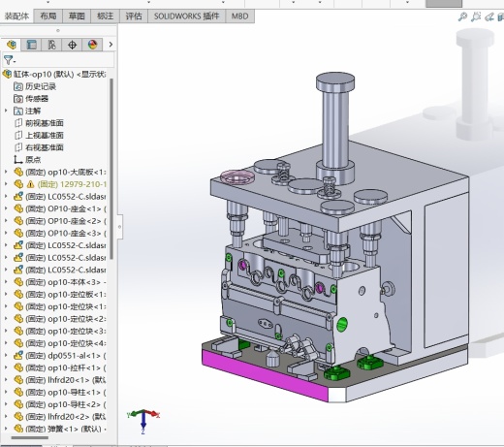Image resolution: width=504 pixels, height=447 pixels.
Task: Expand the op10-大底板<1> component node
Action: [x=6, y=172]
